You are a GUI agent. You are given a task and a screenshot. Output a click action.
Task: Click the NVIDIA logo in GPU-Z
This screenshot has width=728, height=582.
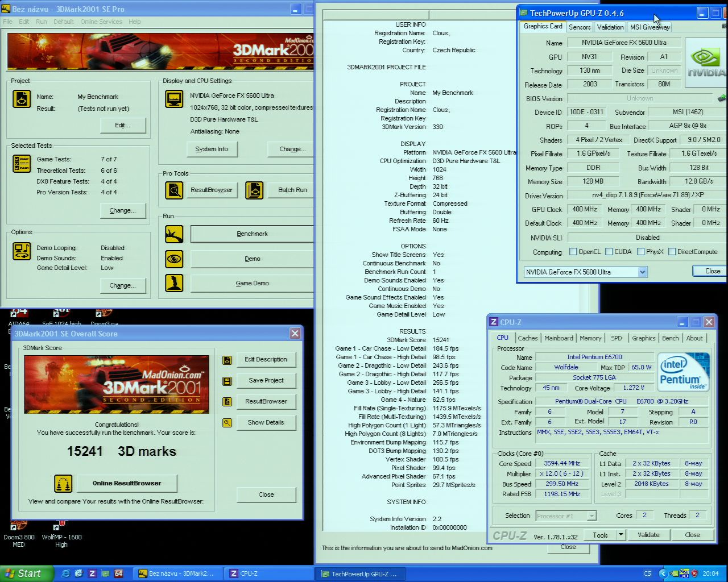coord(706,63)
